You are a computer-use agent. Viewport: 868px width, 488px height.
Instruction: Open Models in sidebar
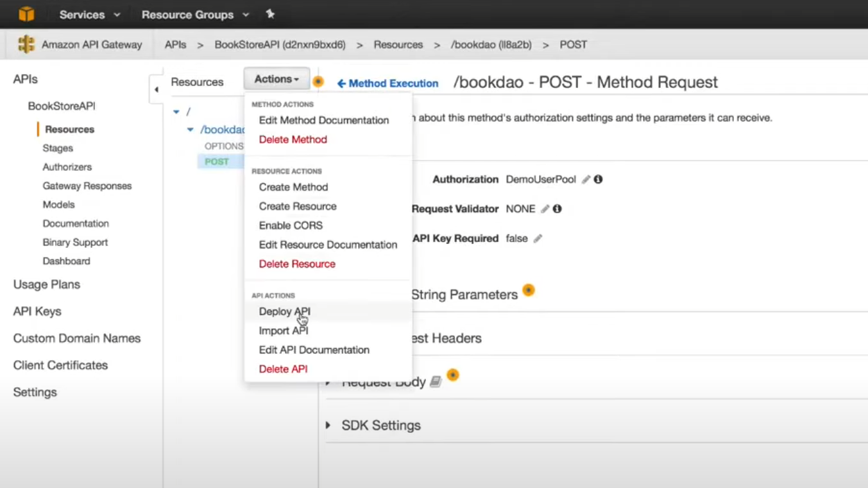click(x=59, y=205)
